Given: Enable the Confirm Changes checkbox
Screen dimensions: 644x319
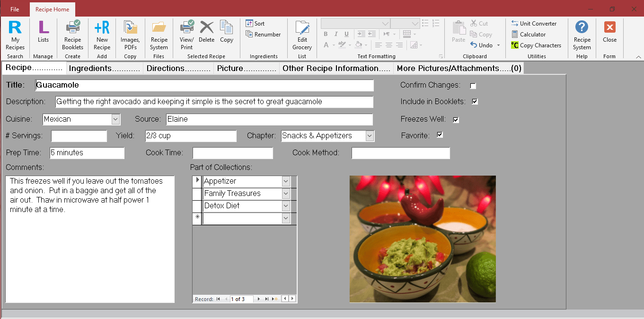Looking at the screenshot, I should (x=473, y=86).
